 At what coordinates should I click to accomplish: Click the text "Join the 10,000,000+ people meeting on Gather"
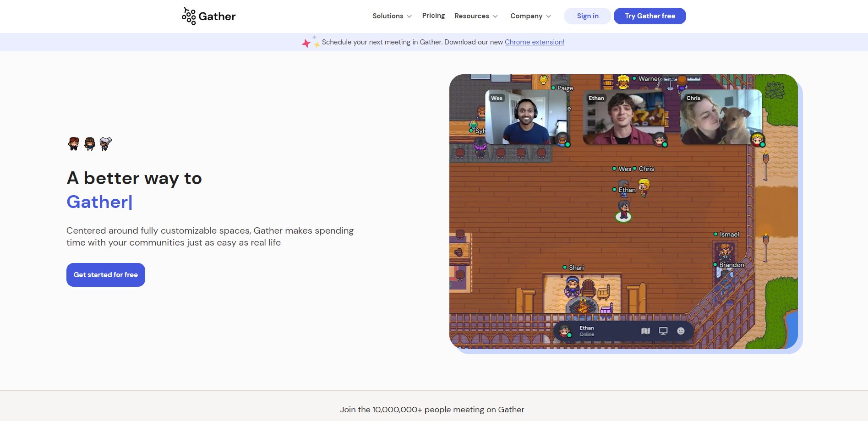tap(432, 410)
